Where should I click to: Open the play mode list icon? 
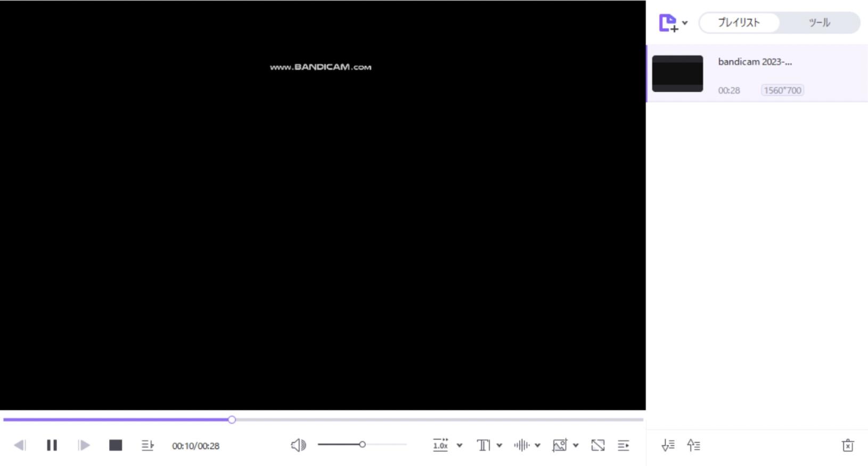pyautogui.click(x=148, y=445)
